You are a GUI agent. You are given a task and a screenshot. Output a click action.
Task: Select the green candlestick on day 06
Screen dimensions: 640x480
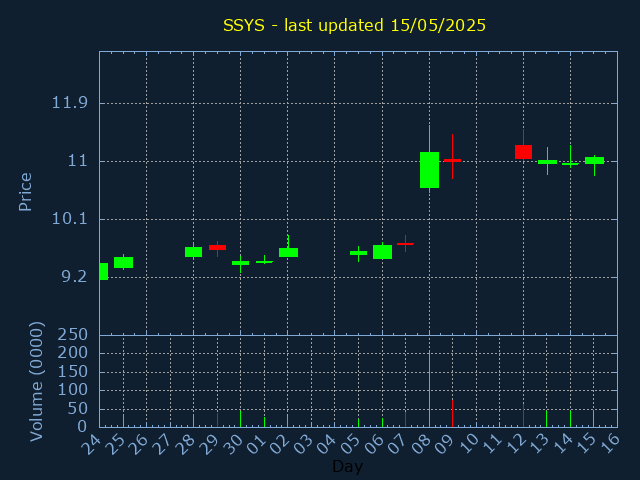click(x=382, y=252)
